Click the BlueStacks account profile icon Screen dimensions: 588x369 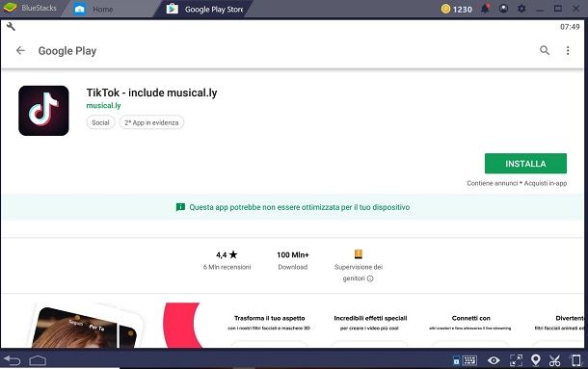(503, 9)
